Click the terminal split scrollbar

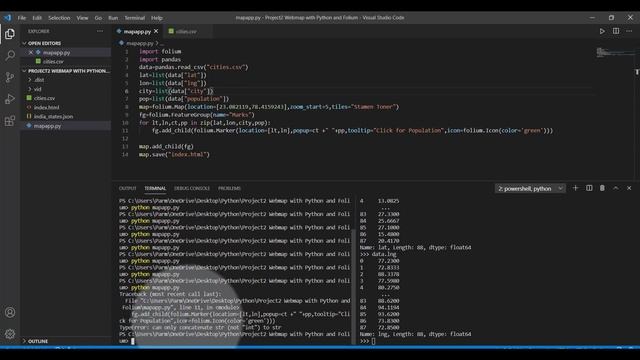pyautogui.click(x=354, y=286)
